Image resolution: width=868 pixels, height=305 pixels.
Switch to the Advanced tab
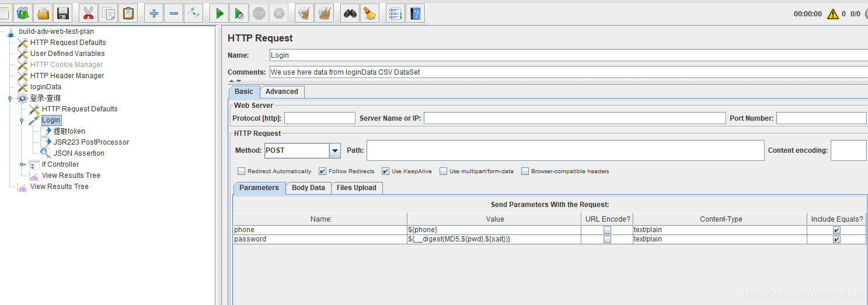[282, 92]
